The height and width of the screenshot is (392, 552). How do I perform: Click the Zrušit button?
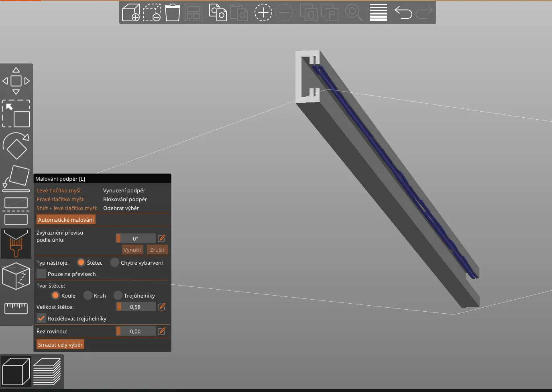(157, 250)
